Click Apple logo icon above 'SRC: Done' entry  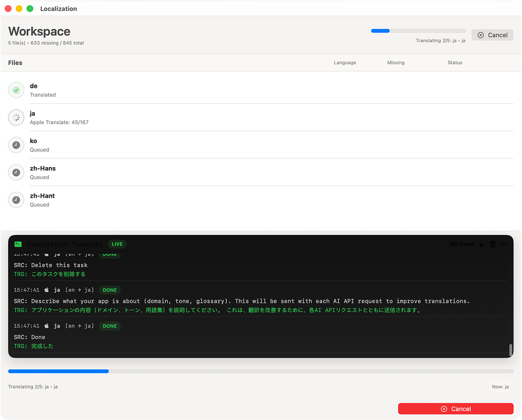[47, 326]
